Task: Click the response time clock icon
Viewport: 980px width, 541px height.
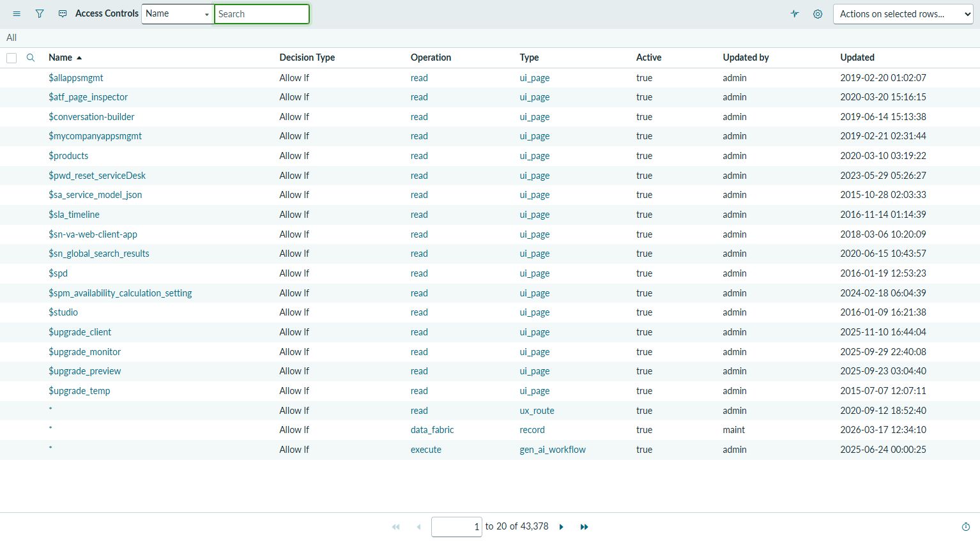Action: point(966,527)
